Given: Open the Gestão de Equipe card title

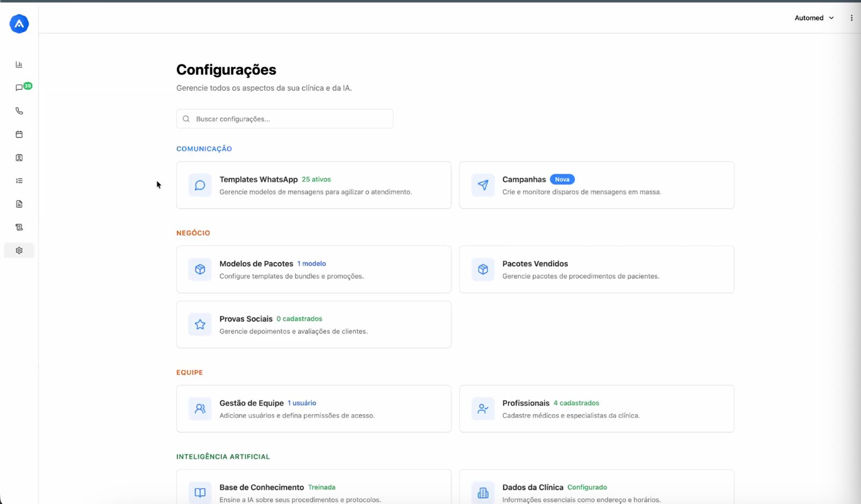Looking at the screenshot, I should pos(251,403).
